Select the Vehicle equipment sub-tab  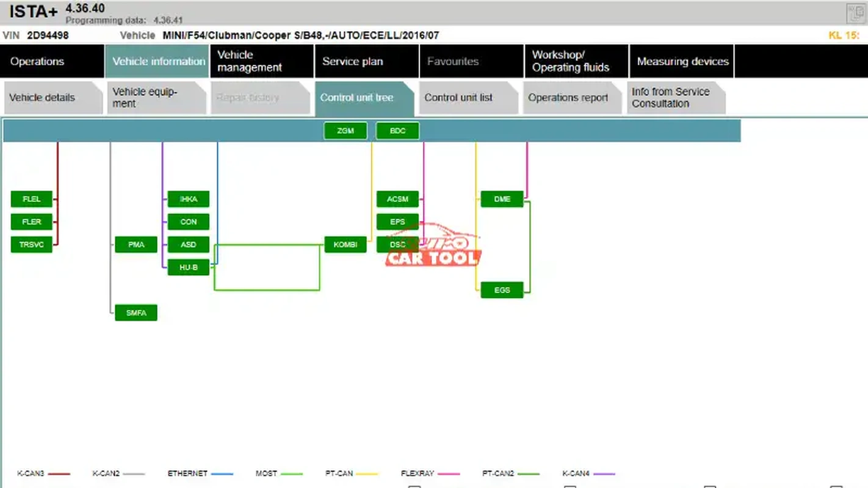coord(157,98)
